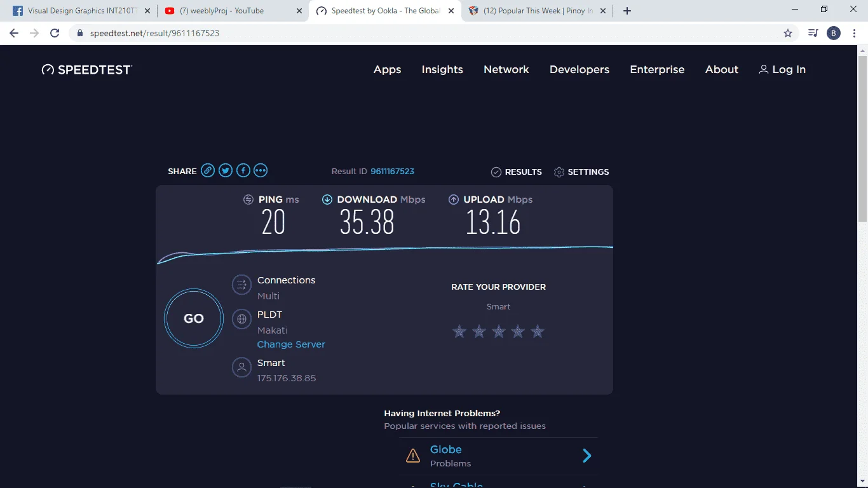
Task: Open the Chrome profile avatar B
Action: click(834, 33)
